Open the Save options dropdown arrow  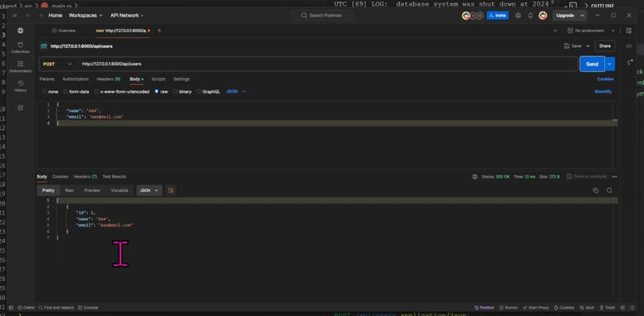(588, 46)
